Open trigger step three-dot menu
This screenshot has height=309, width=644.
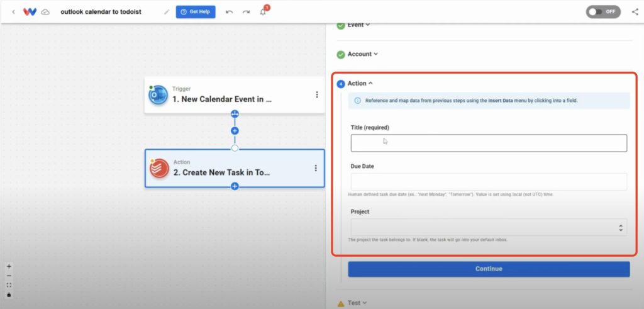point(317,95)
